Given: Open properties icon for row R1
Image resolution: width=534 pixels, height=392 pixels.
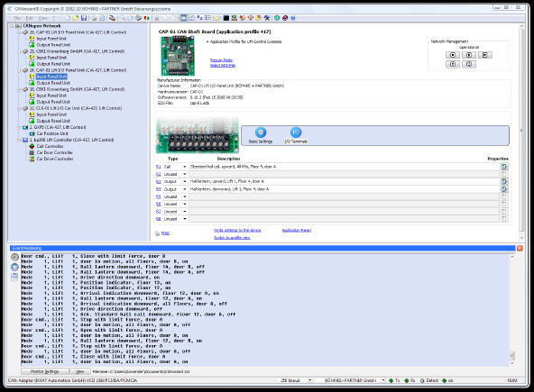Looking at the screenshot, I should (504, 167).
